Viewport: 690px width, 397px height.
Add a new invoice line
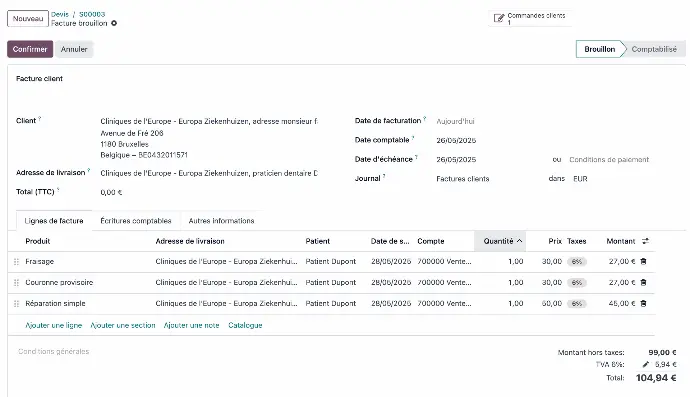point(54,325)
